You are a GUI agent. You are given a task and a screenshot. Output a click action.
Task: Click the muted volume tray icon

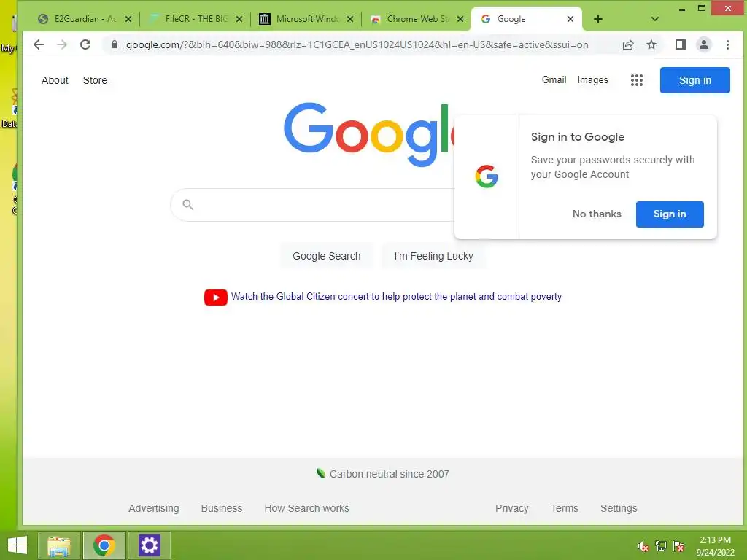click(643, 546)
